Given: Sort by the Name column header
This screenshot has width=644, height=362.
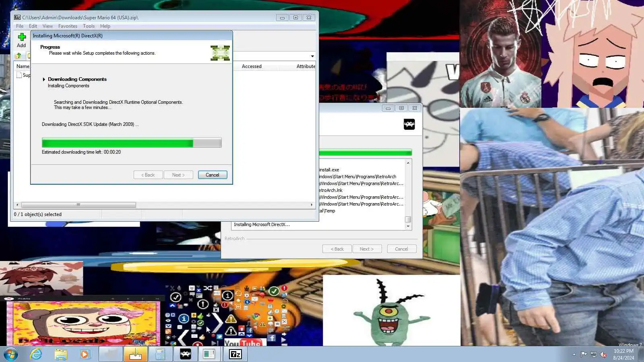Looking at the screenshot, I should [x=23, y=66].
